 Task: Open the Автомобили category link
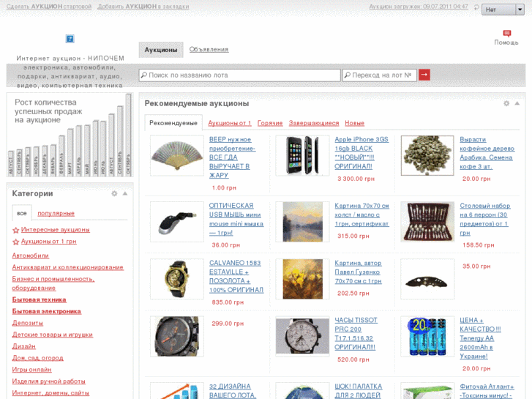click(x=31, y=256)
